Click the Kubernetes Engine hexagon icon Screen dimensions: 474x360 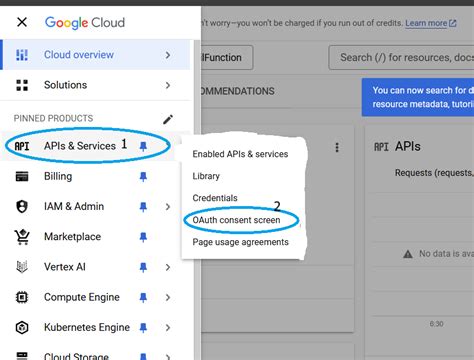22,328
